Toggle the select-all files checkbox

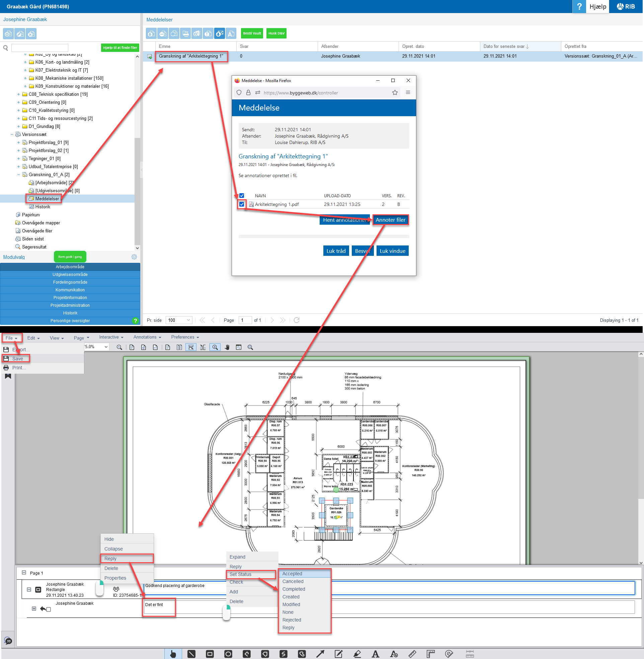point(242,196)
